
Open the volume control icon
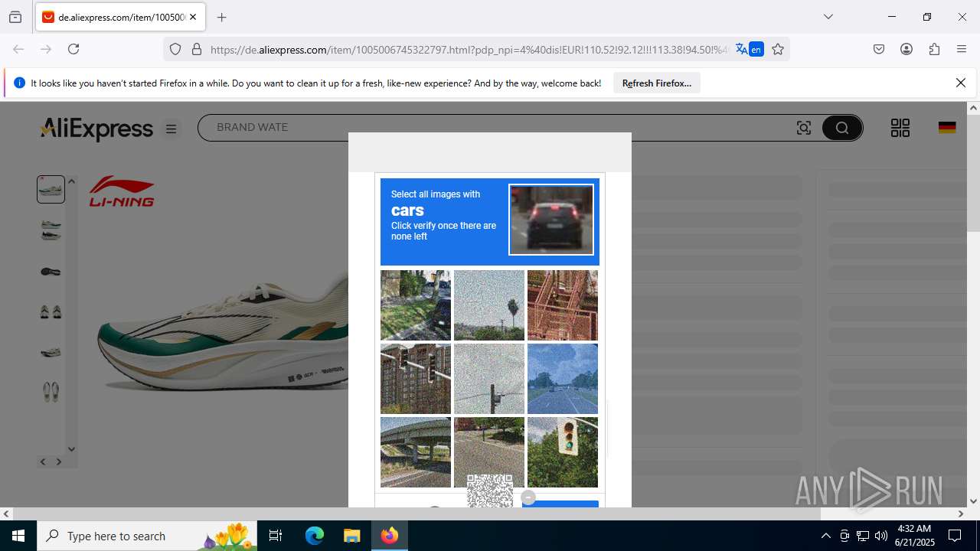coord(881,536)
